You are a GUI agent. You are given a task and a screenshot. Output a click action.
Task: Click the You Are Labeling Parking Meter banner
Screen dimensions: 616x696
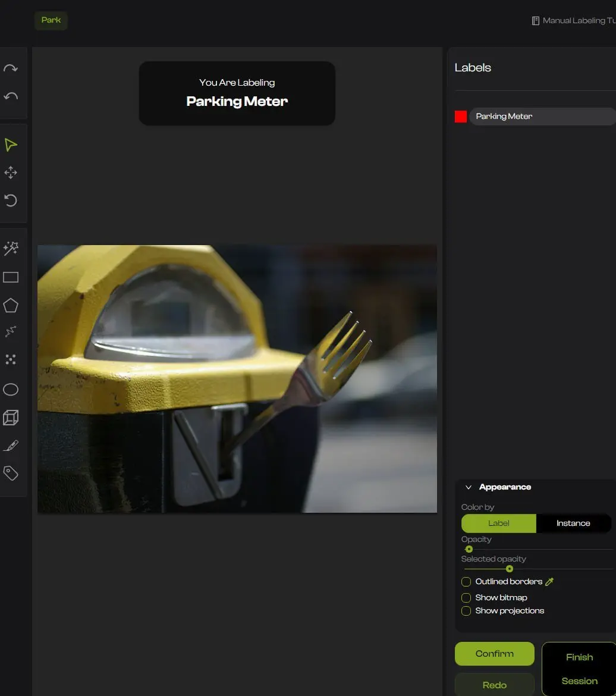237,93
